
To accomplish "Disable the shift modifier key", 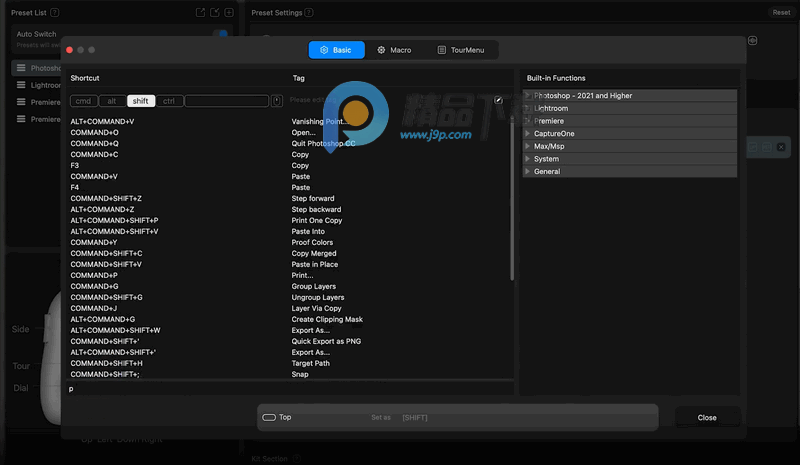I will point(141,101).
